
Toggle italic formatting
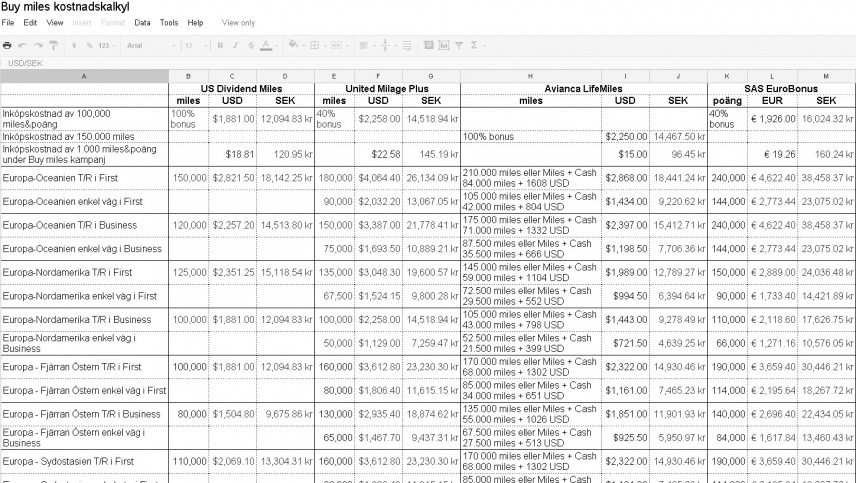234,45
